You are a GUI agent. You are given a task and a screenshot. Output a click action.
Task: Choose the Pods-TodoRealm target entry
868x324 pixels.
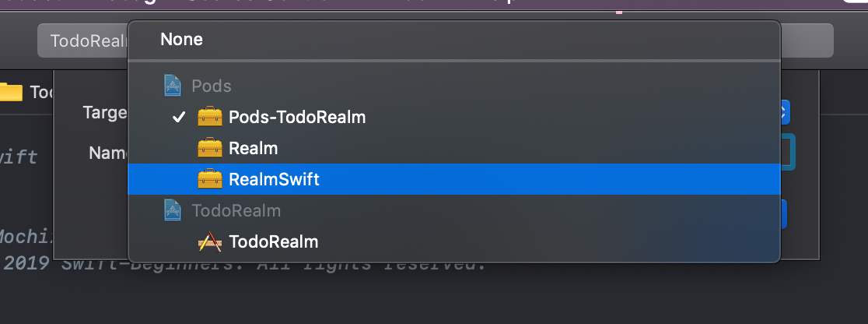454,117
